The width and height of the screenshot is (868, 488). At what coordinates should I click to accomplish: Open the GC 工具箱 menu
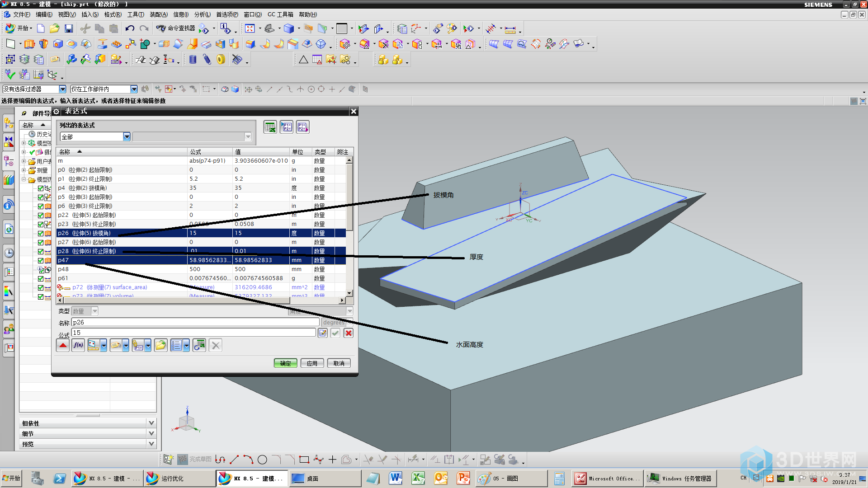[280, 14]
